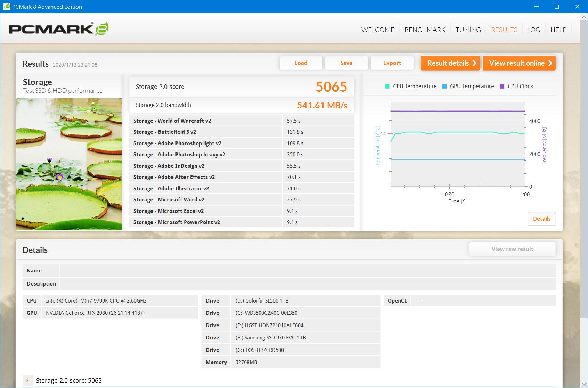The width and height of the screenshot is (588, 388).
Task: Maximize the PCMark 8 window
Action: (x=556, y=7)
